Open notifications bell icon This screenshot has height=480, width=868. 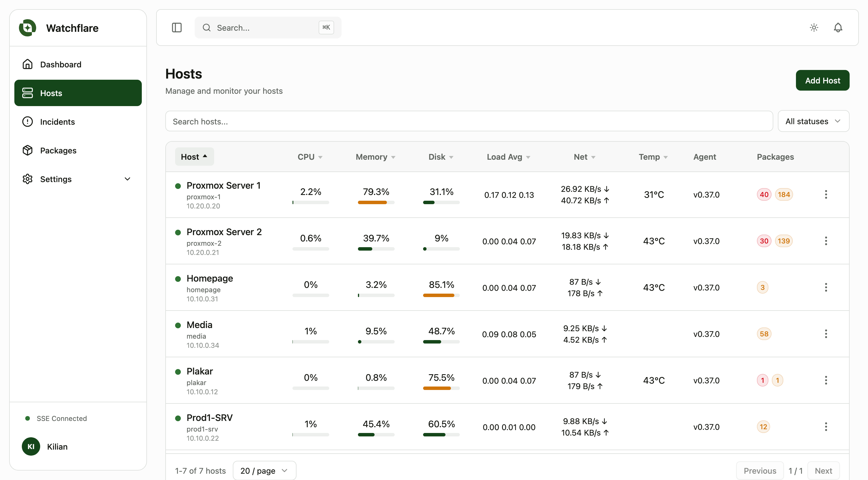[x=838, y=28]
